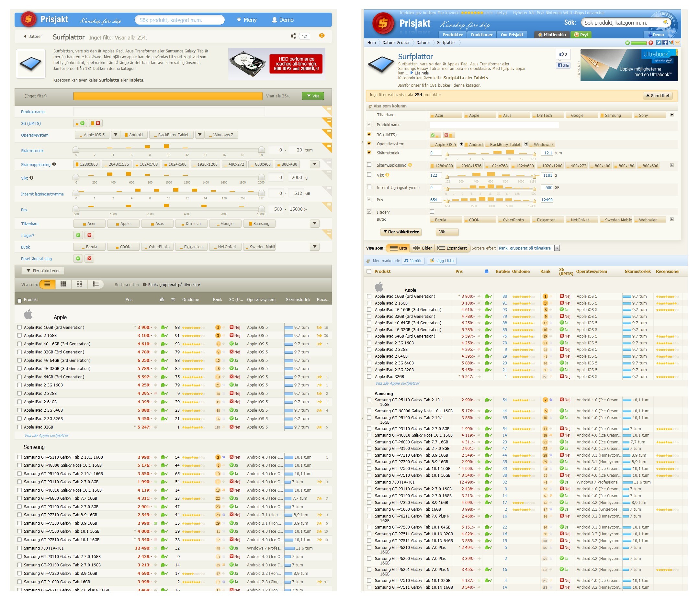Check Apple iPad 2 16GB row on left page
Image resolution: width=700 pixels, height=602 pixels.
(20, 336)
